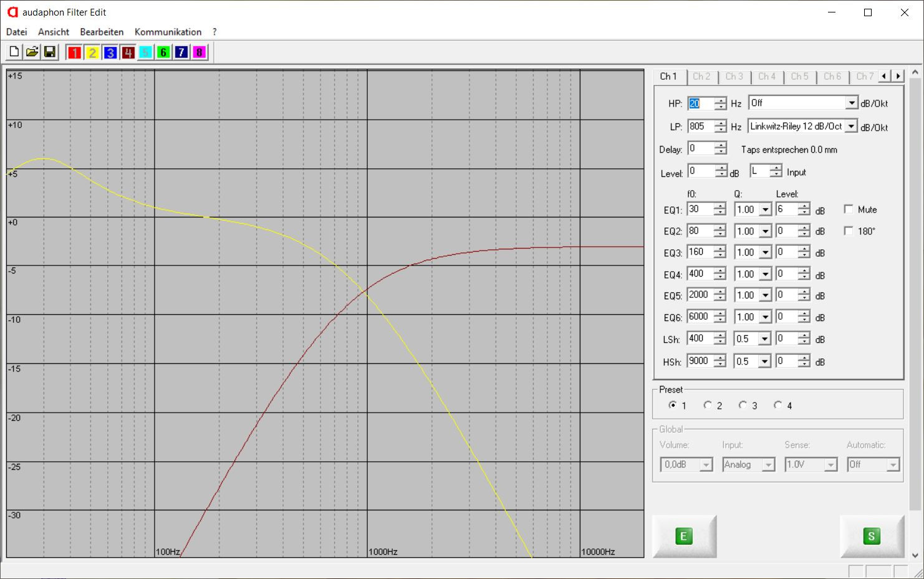This screenshot has height=579, width=924.
Task: Open EQ4 Q value dropdown
Action: (766, 274)
